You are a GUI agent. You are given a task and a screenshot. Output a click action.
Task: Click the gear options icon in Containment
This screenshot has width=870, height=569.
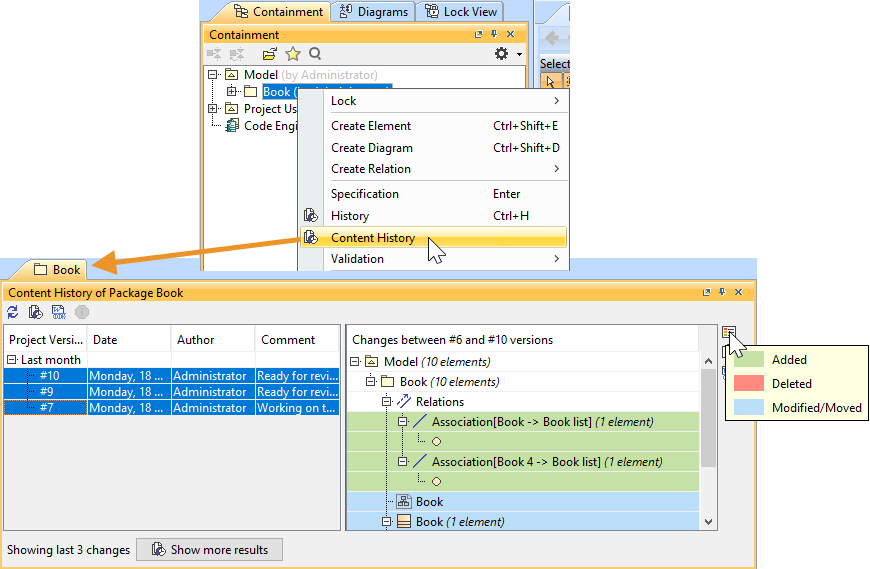point(503,54)
